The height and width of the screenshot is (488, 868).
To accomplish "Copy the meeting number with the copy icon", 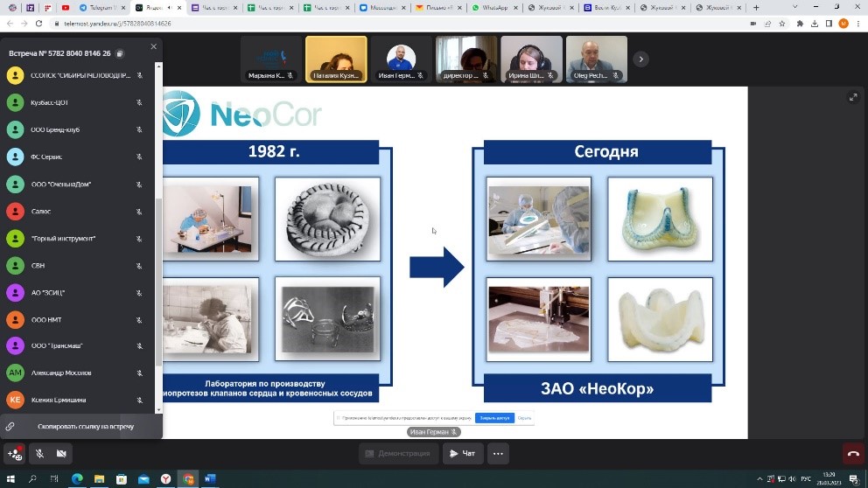I will coord(120,53).
